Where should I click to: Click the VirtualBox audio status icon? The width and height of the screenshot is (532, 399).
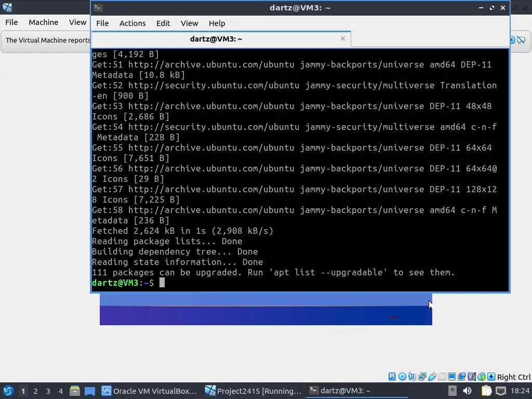(412, 376)
